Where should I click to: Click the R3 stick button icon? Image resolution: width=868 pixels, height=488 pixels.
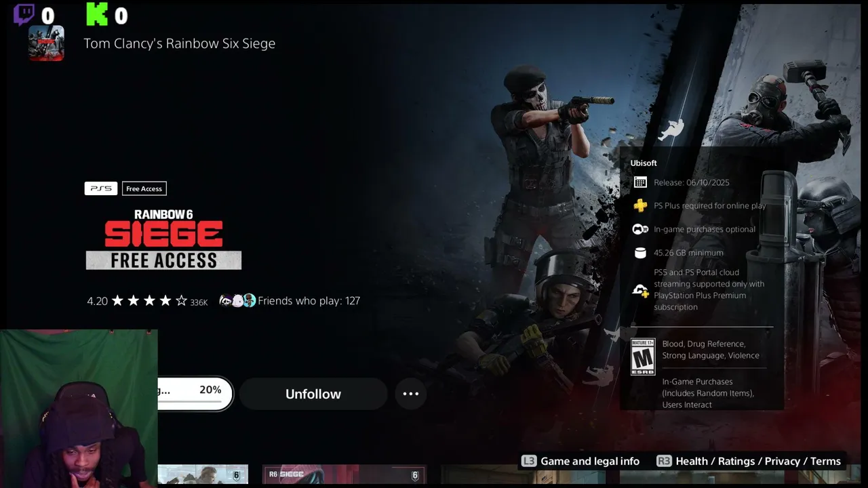664,461
